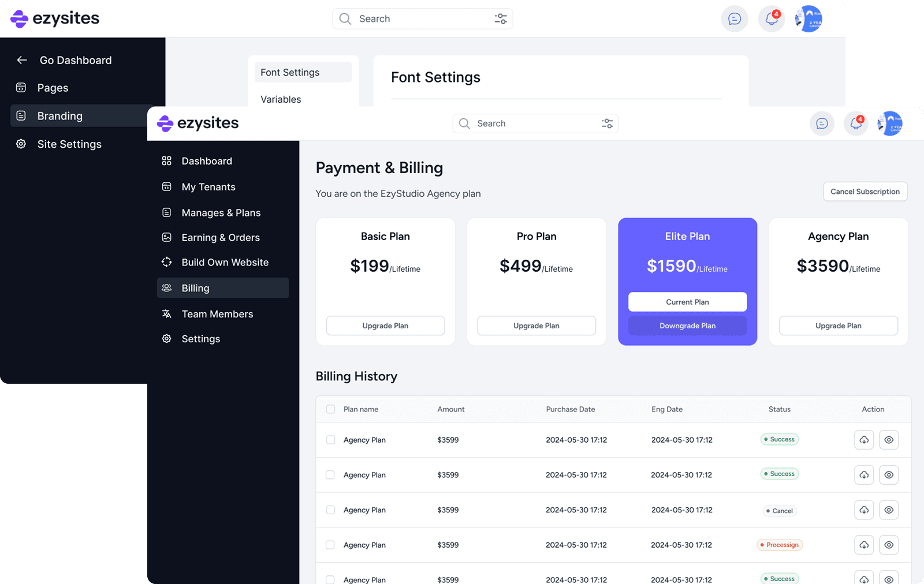Click the chat support bubble icon
This screenshot has height=584, width=924.
tap(822, 123)
